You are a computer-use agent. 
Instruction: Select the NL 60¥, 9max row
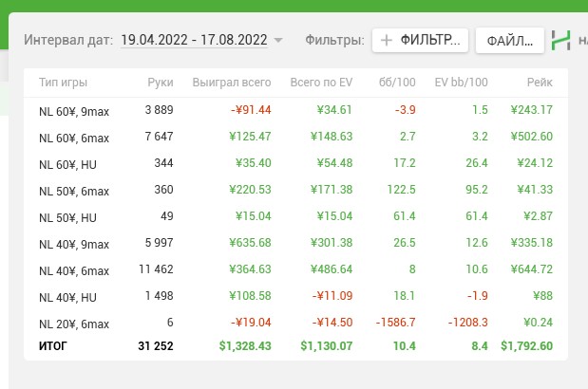click(295, 110)
